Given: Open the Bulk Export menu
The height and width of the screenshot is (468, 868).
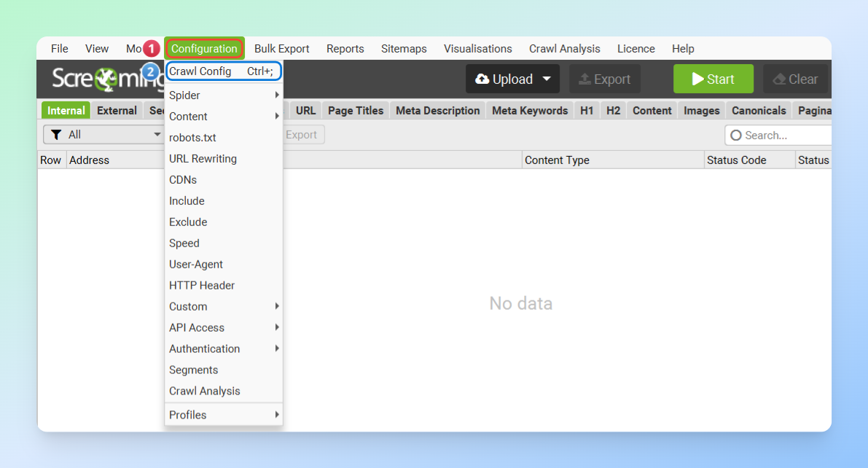Looking at the screenshot, I should [x=281, y=49].
